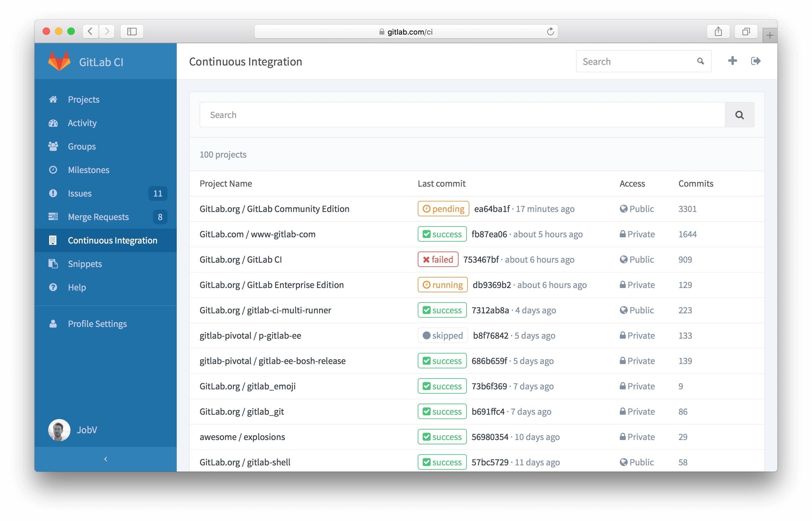Click the skipped status badge

[443, 336]
